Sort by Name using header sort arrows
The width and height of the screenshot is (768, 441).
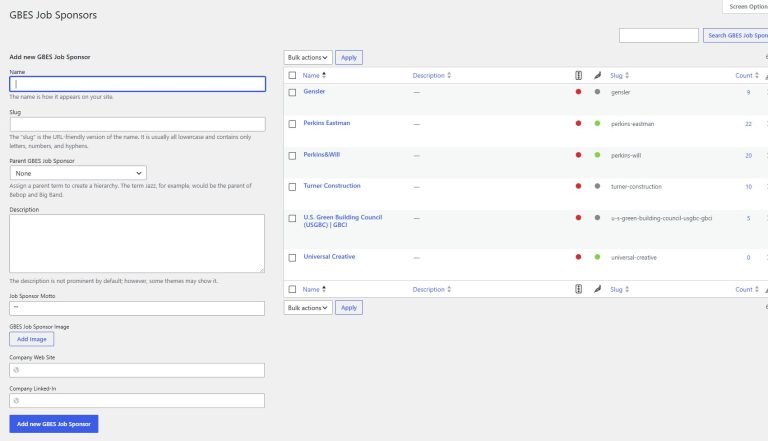pos(324,75)
